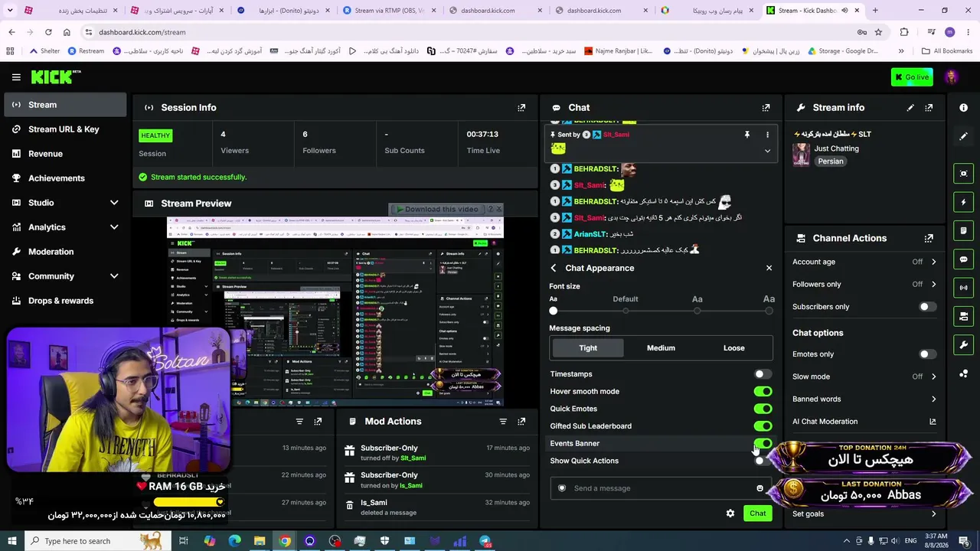
Task: Open the emoji picker in chat
Action: (x=759, y=488)
